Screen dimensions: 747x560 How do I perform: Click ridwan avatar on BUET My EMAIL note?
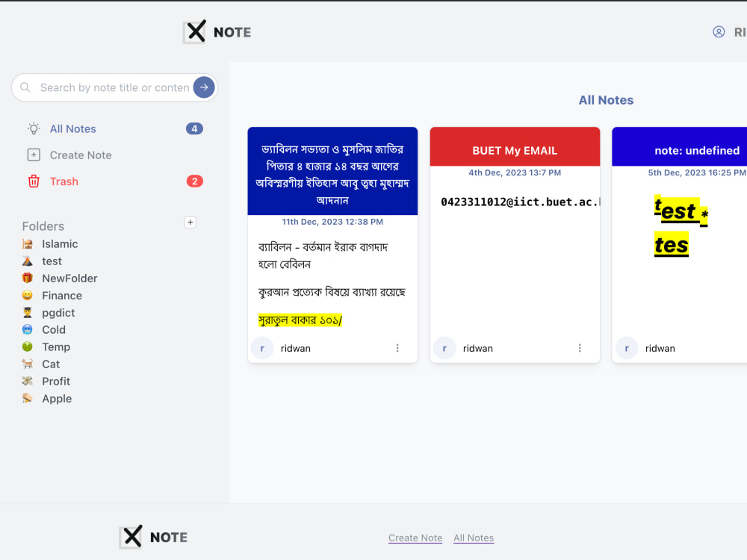(444, 348)
